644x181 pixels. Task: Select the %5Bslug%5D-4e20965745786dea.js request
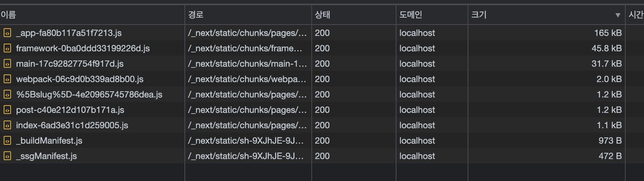click(89, 95)
